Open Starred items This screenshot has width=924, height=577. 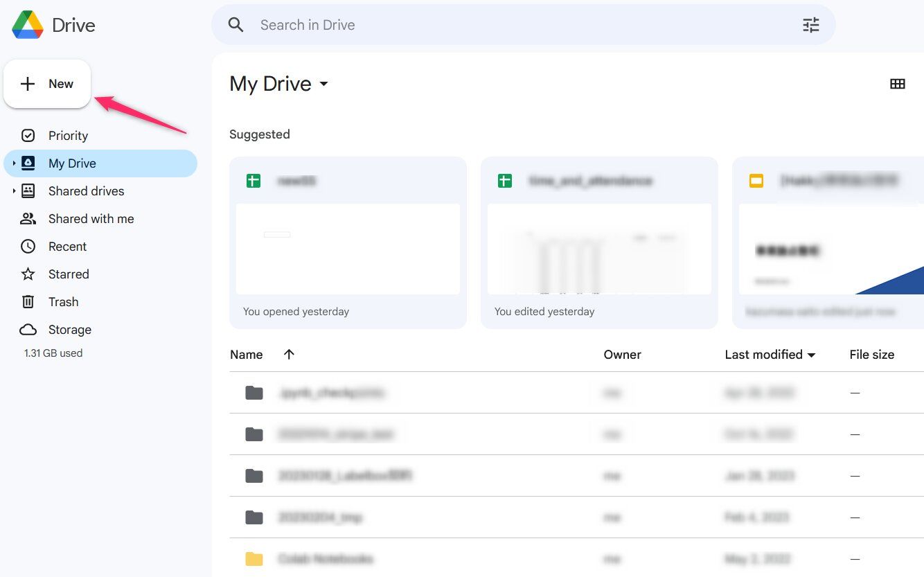click(68, 274)
